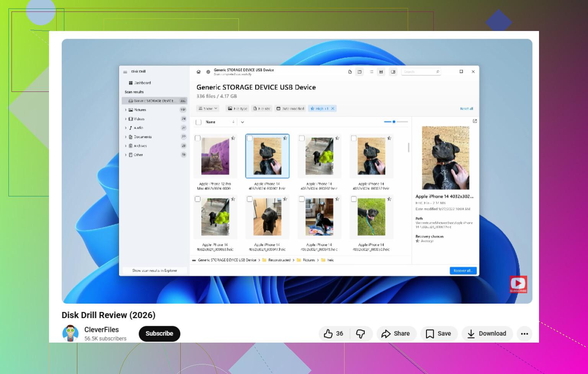Open the Disk Drill hamburger menu
This screenshot has height=374, width=588.
pos(125,72)
